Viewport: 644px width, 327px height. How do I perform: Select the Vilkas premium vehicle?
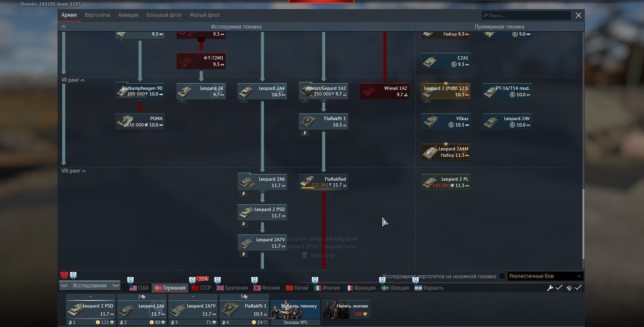[446, 122]
